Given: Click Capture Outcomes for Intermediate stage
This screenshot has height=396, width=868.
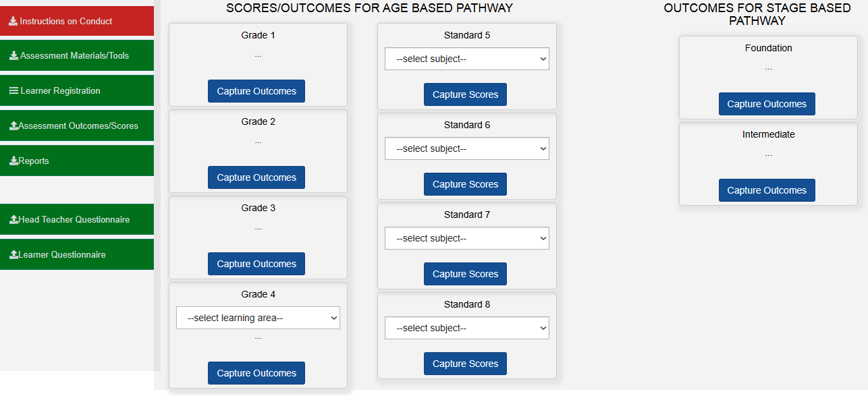Looking at the screenshot, I should pos(767,190).
